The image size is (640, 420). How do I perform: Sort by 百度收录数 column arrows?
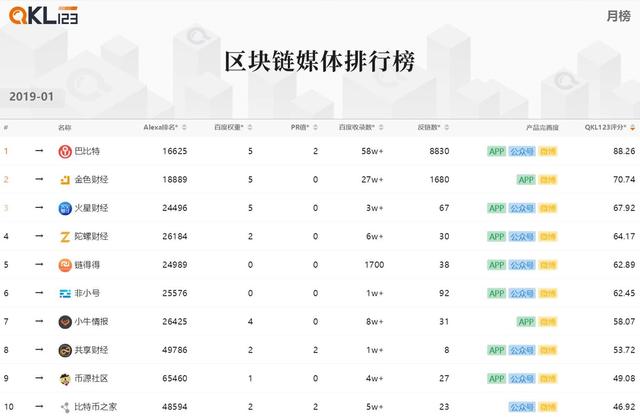(x=381, y=127)
